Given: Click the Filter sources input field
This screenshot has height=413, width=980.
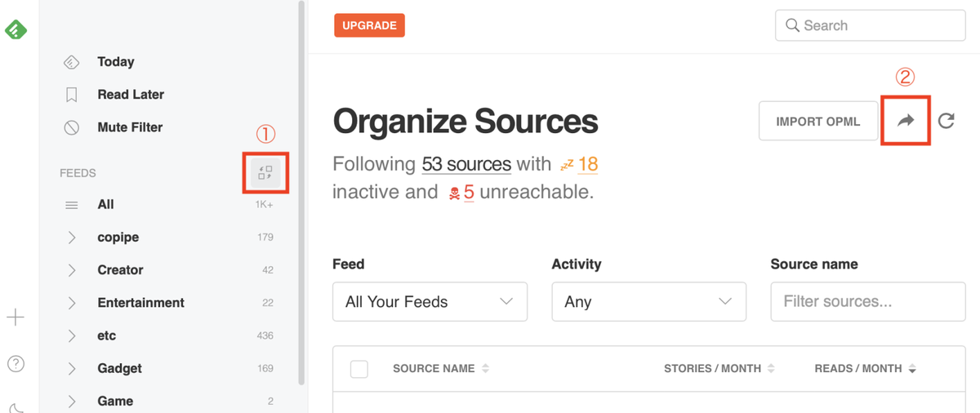Looking at the screenshot, I should [x=867, y=302].
